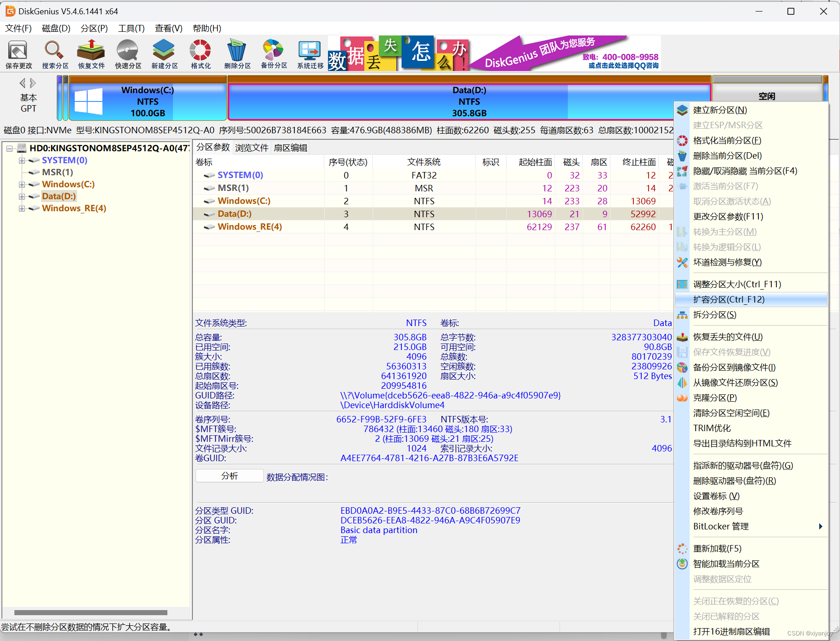This screenshot has width=840, height=641.
Task: Click the 删除分区 delete partition icon
Action: tap(237, 54)
